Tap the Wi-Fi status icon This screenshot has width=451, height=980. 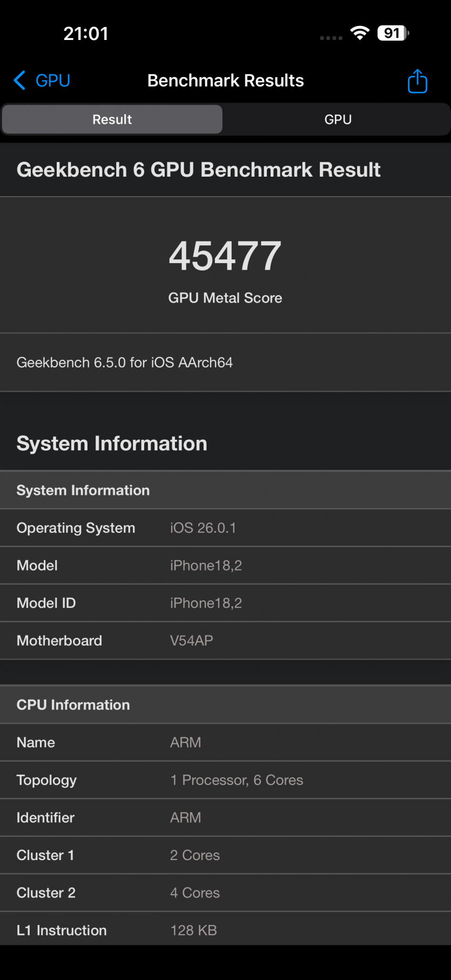pyautogui.click(x=359, y=33)
